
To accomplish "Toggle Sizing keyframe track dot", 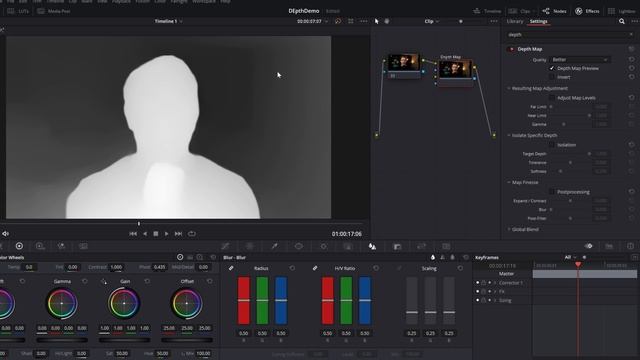I will 478,300.
